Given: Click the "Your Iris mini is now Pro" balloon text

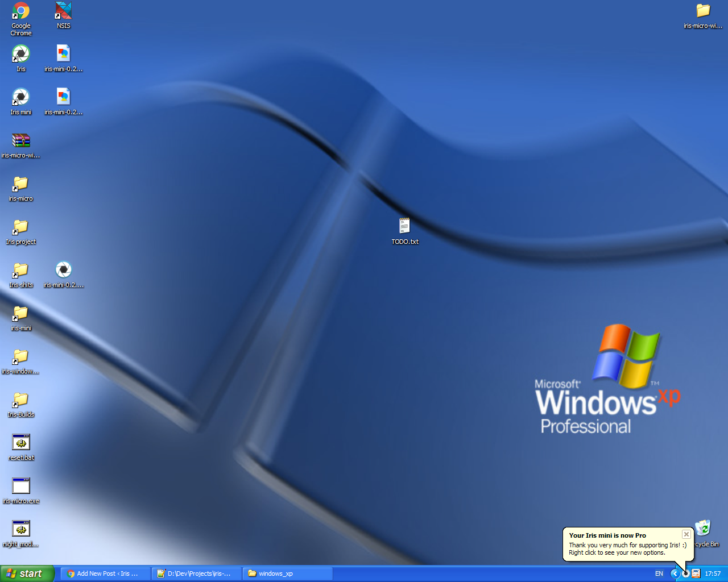Looking at the screenshot, I should (x=607, y=535).
